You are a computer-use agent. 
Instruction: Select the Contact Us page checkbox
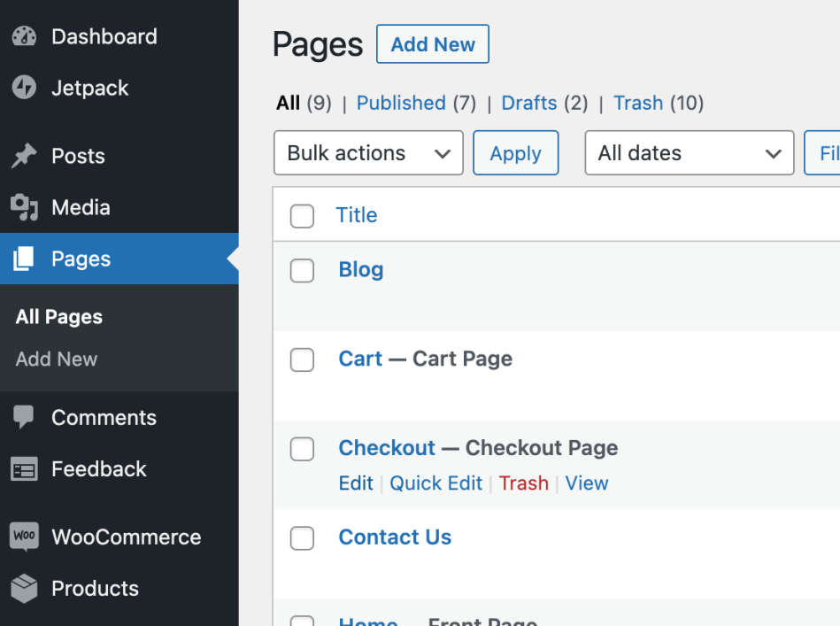303,537
